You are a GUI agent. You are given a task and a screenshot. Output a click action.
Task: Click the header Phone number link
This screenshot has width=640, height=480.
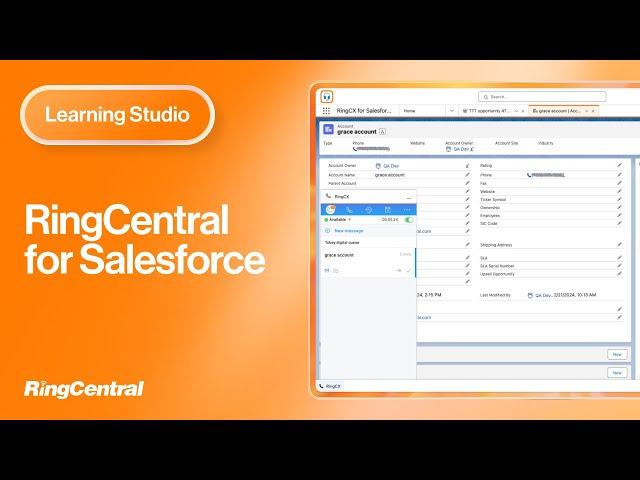(373, 149)
